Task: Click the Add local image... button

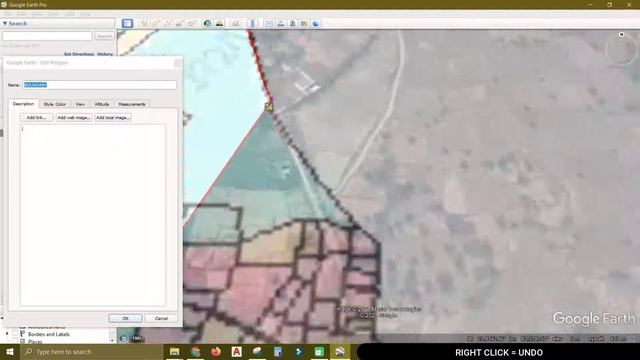Action: coord(113,118)
